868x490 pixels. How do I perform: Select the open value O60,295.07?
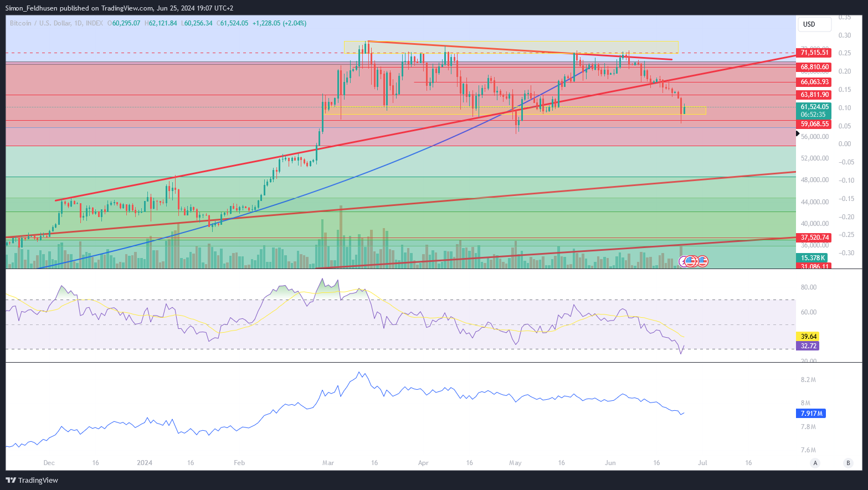pos(124,23)
